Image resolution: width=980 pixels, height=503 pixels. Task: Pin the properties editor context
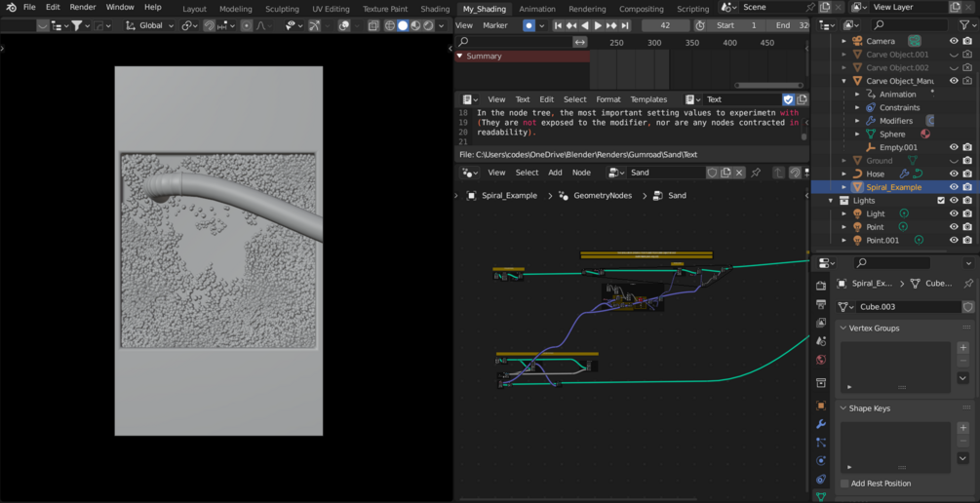point(968,283)
